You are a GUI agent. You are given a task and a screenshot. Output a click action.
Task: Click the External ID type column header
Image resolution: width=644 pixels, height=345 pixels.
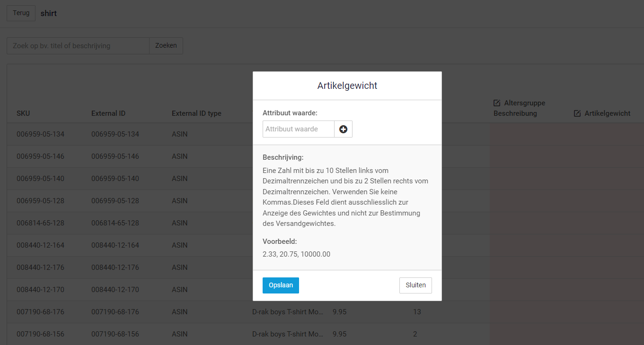(196, 113)
